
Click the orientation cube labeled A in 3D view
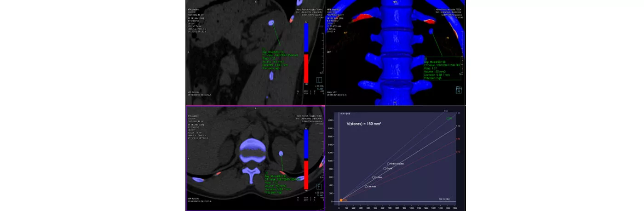click(458, 90)
